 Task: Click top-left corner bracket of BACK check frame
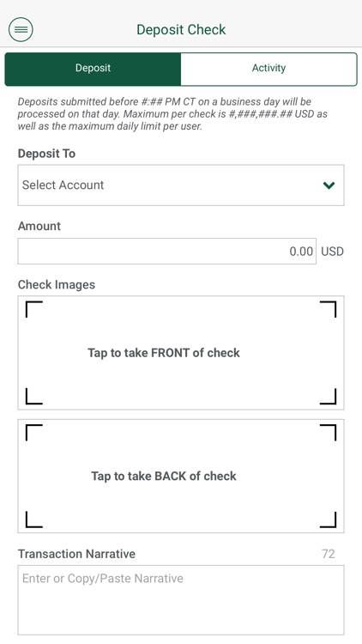[x=34, y=433]
